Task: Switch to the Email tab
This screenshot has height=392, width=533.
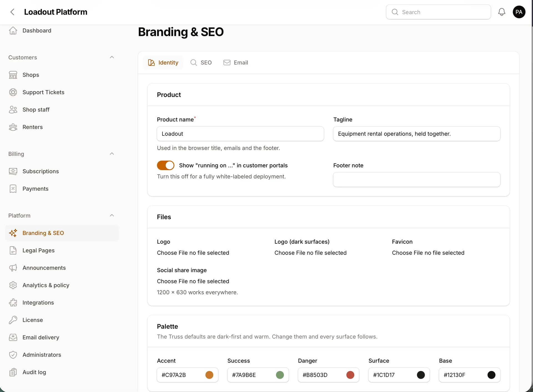Action: tap(236, 63)
